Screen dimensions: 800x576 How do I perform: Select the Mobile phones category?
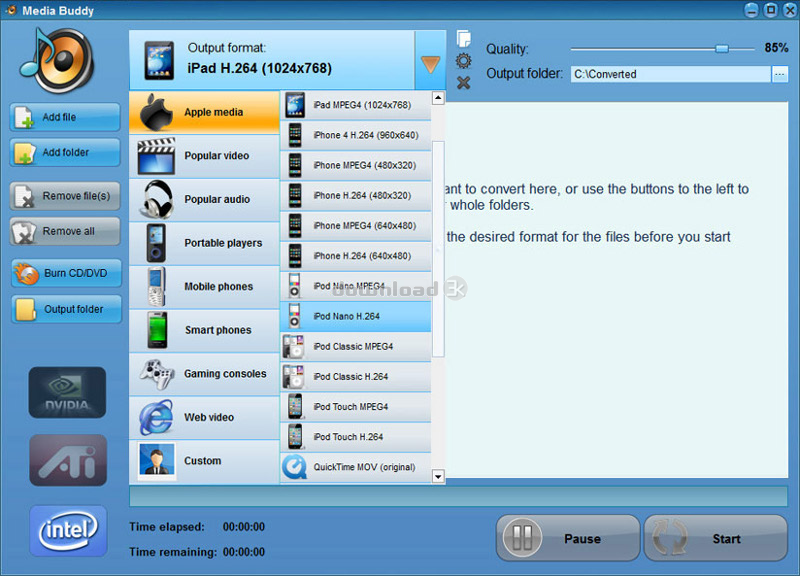pyautogui.click(x=204, y=287)
